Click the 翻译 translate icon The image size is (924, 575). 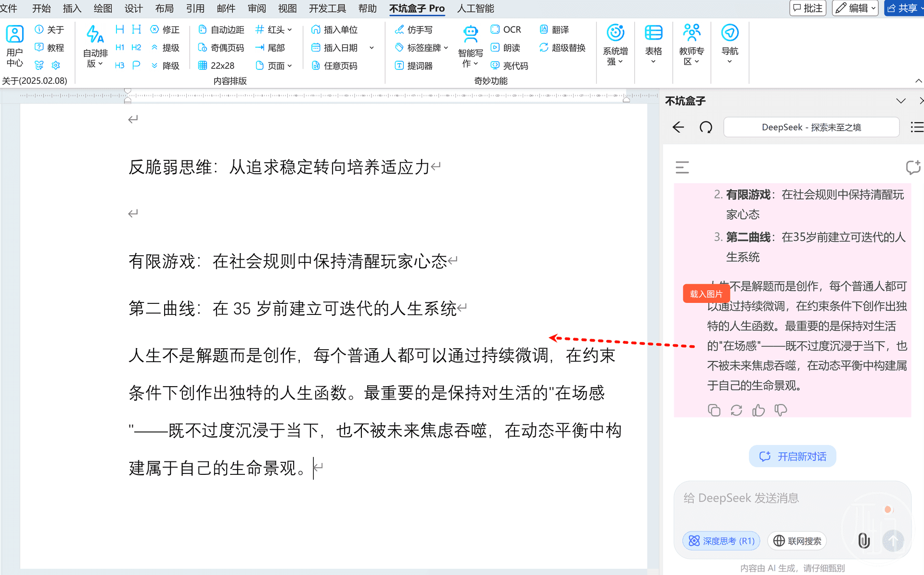click(544, 29)
